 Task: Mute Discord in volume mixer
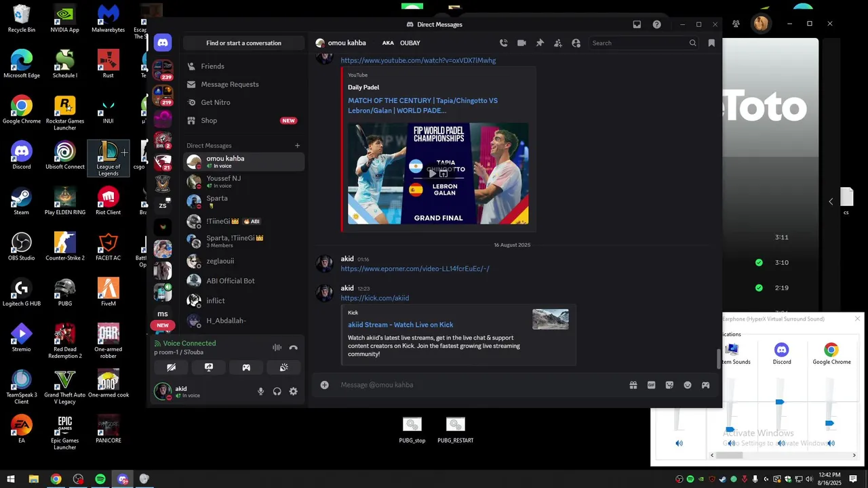pyautogui.click(x=781, y=443)
